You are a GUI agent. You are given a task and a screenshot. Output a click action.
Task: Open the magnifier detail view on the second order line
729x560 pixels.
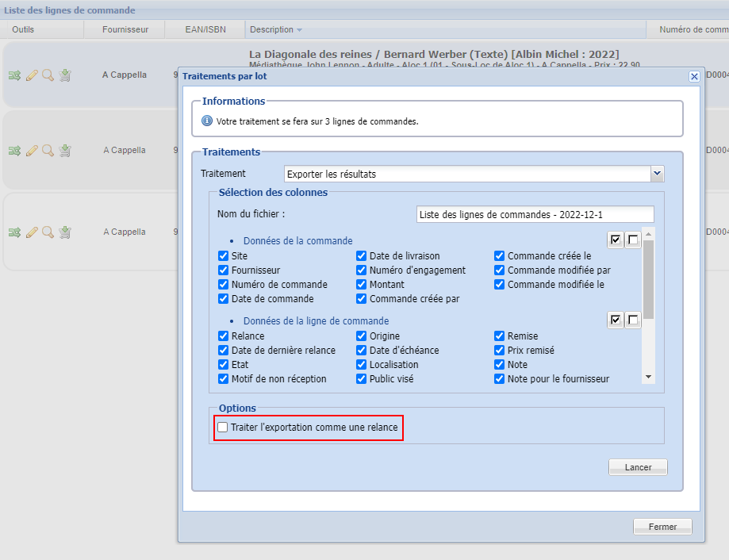coord(48,150)
